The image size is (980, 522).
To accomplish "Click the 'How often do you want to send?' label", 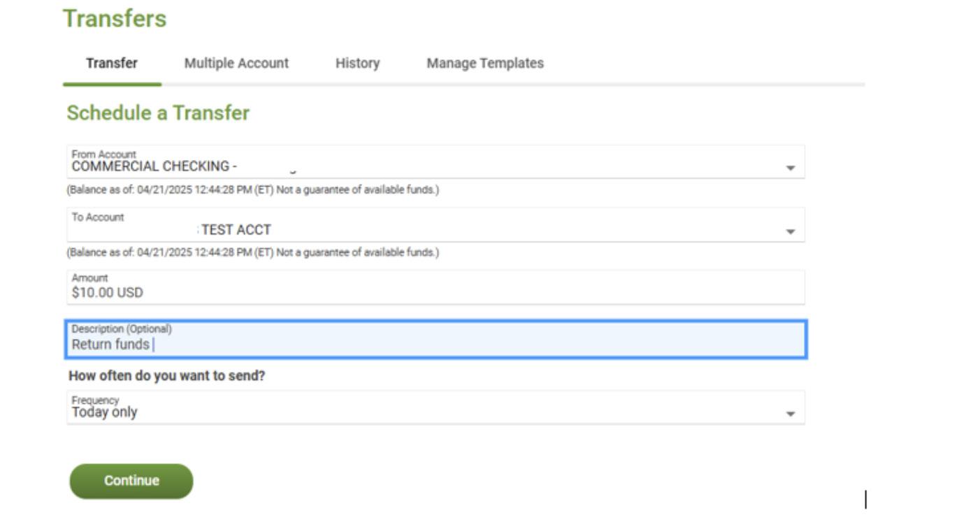I will tap(166, 376).
